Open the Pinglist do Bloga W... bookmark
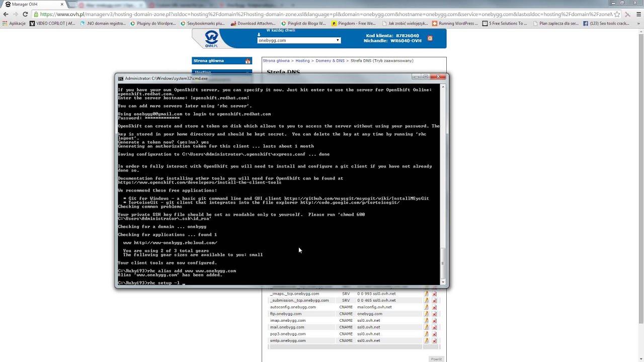The image size is (644, 362). click(303, 23)
